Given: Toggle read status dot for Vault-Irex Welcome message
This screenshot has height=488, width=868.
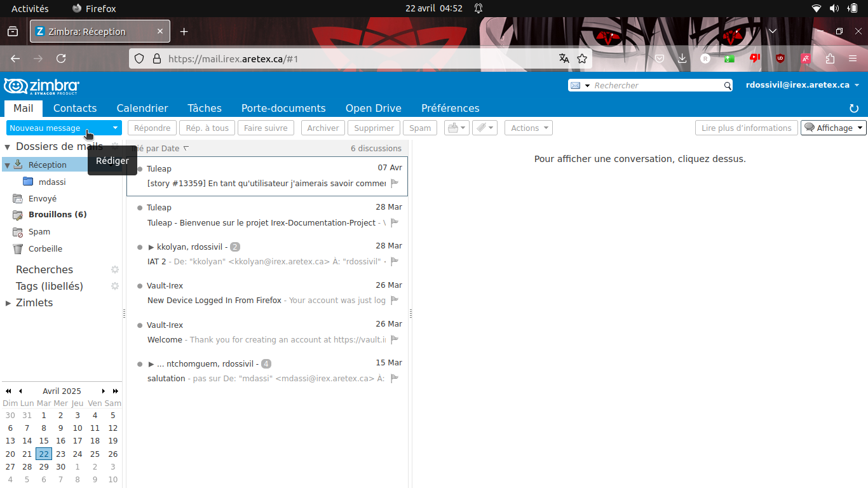Looking at the screenshot, I should (140, 325).
